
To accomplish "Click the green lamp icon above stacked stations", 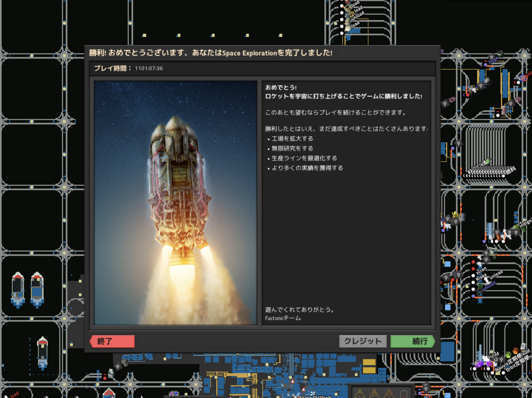I will 488,161.
